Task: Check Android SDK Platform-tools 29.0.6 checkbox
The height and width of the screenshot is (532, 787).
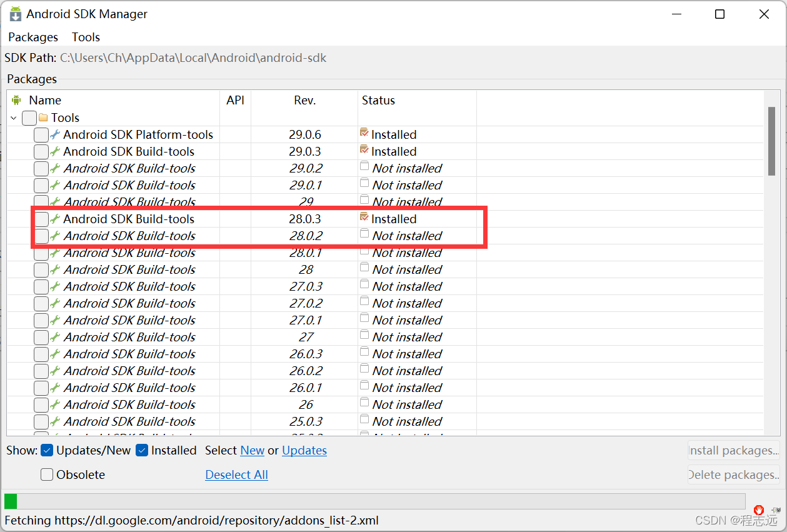Action: (41, 134)
